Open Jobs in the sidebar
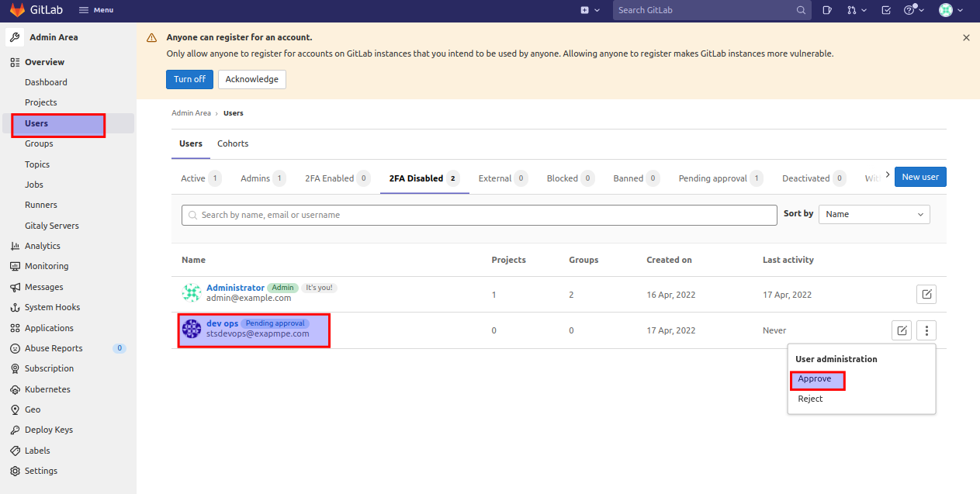The width and height of the screenshot is (980, 494). 34,185
